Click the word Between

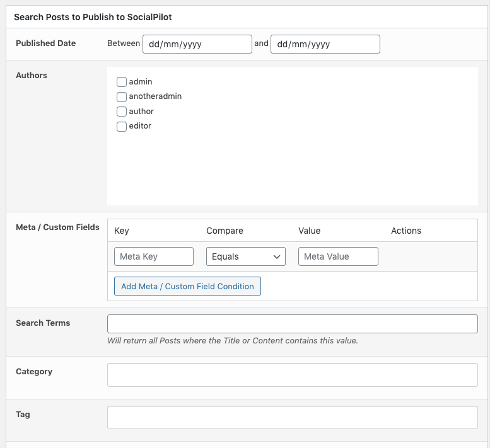[124, 43]
